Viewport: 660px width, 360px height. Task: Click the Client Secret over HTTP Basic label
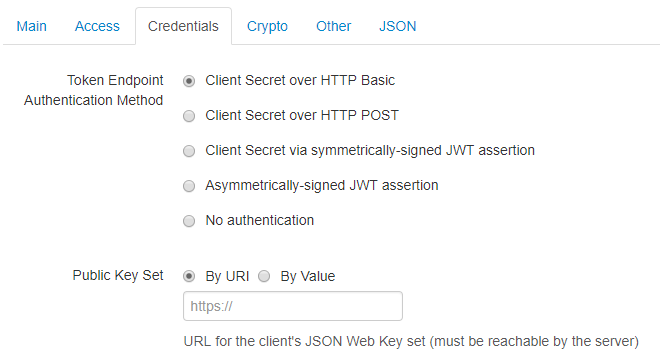tap(300, 80)
